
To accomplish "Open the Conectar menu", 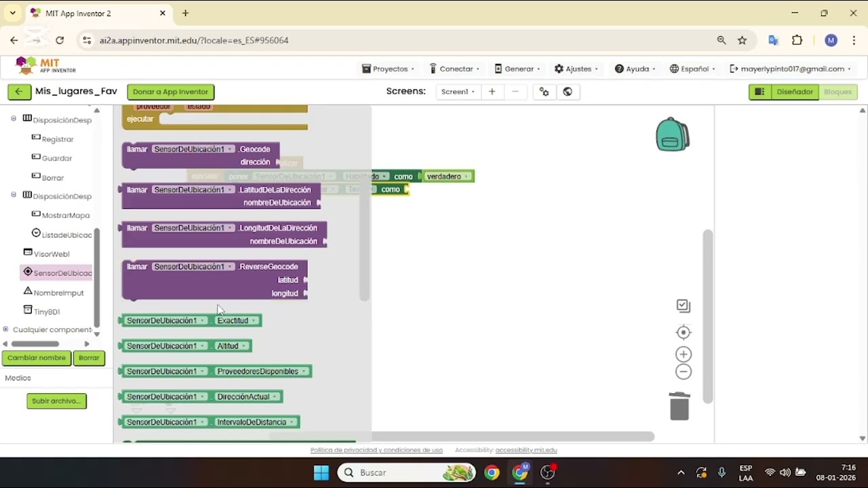I will pyautogui.click(x=454, y=68).
